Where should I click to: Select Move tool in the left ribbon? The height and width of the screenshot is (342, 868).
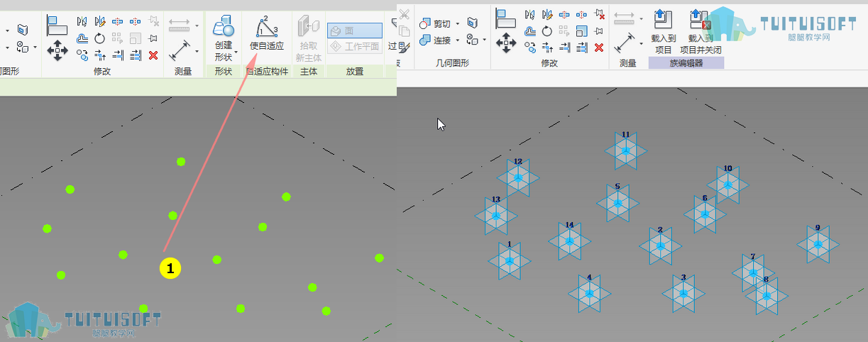57,50
